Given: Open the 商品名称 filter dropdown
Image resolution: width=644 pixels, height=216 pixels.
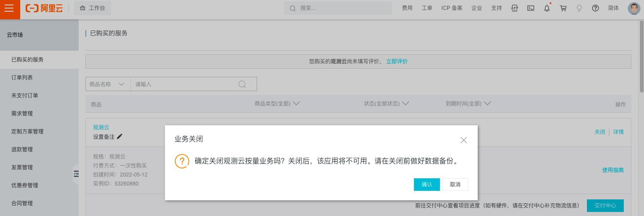Looking at the screenshot, I should click(x=108, y=84).
